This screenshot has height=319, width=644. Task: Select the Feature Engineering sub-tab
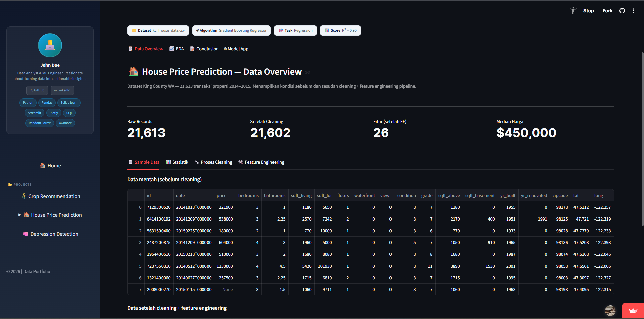click(261, 162)
